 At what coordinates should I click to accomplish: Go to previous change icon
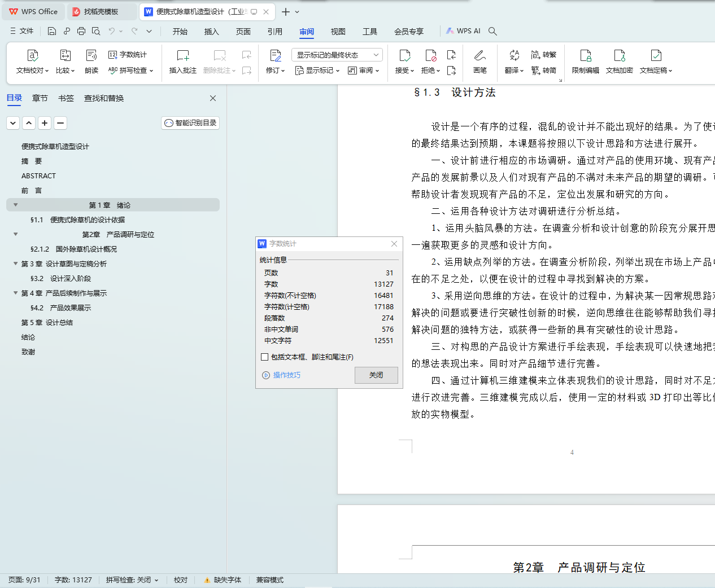coord(451,55)
